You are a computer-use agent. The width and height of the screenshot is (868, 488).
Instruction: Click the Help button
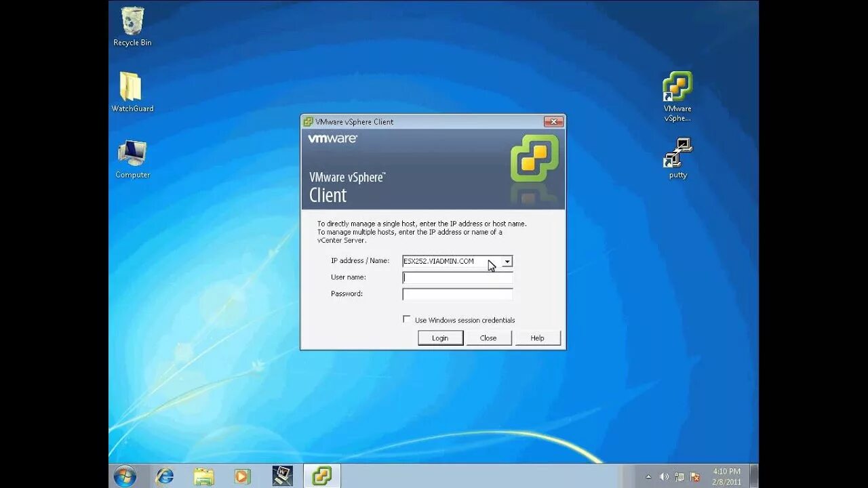(537, 338)
